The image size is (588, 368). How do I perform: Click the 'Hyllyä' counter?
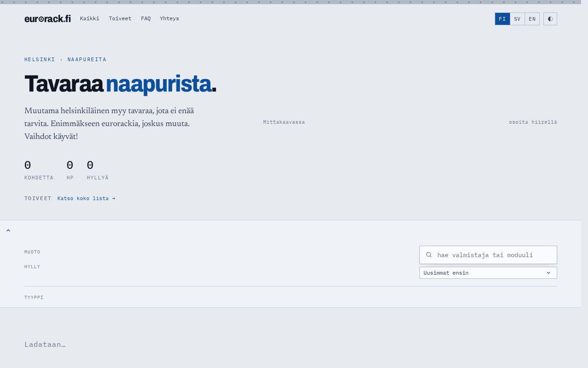pyautogui.click(x=97, y=170)
